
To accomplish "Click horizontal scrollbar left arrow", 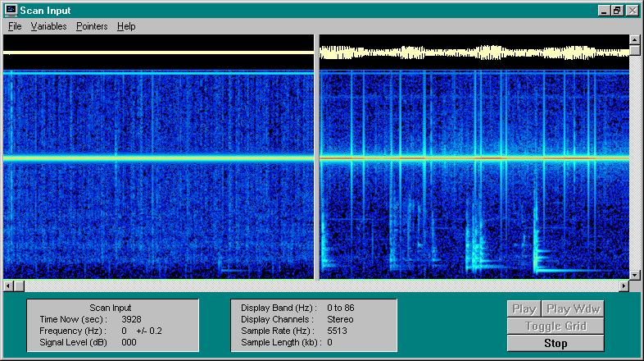I will (8, 286).
